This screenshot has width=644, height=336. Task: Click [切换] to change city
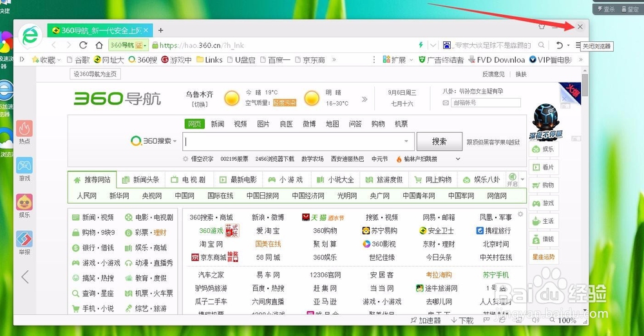click(200, 104)
